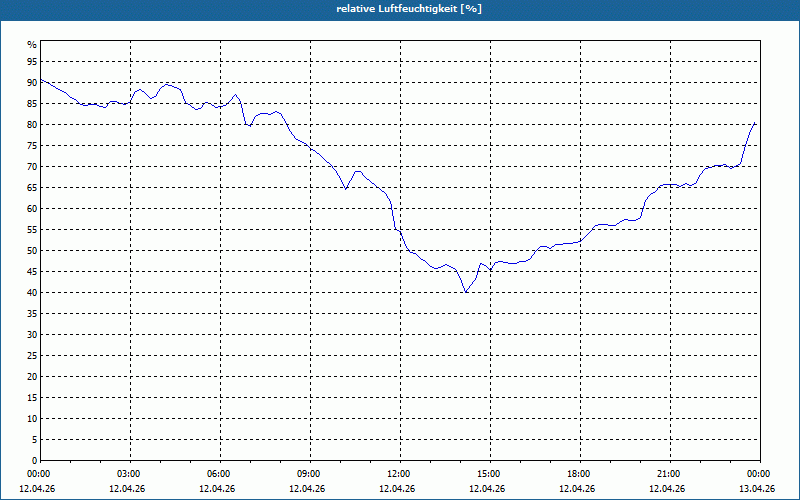Select the 09:00 time axis label
This screenshot has width=800, height=500.
tap(308, 474)
